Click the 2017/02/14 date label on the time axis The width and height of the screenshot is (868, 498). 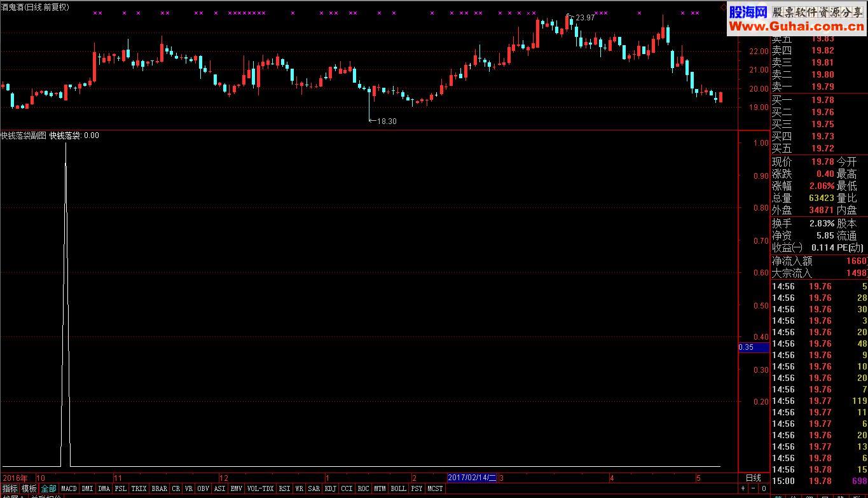472,478
